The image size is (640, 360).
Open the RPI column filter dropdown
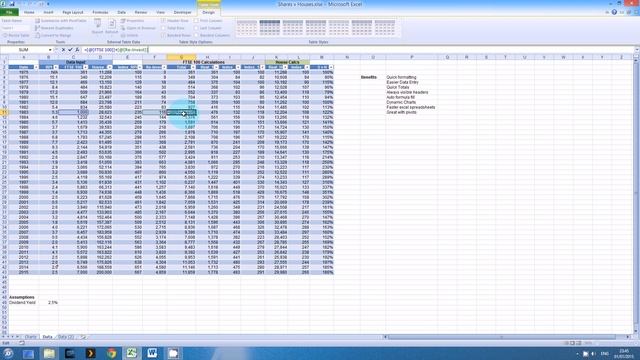click(56, 67)
